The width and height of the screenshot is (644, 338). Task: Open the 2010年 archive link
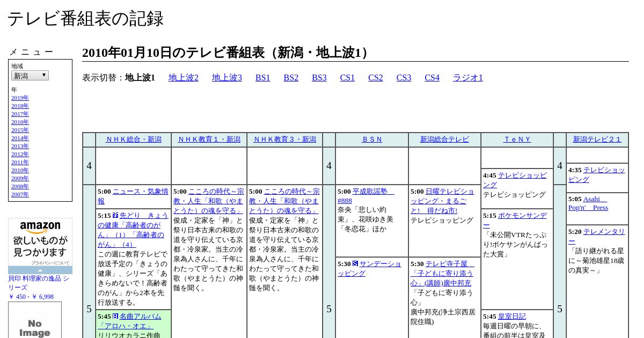[x=20, y=170]
